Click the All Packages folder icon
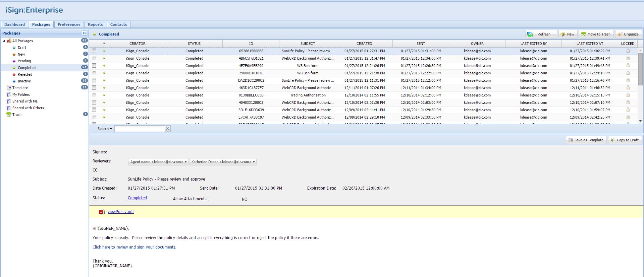The width and height of the screenshot is (644, 277). point(9,41)
